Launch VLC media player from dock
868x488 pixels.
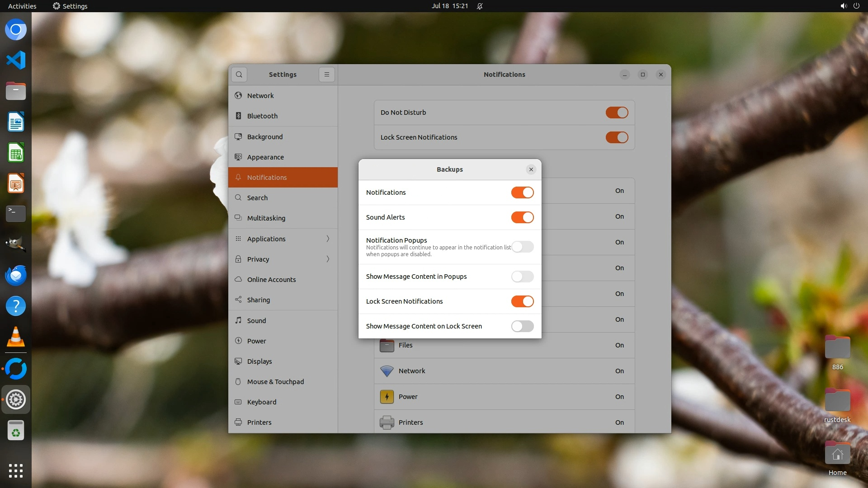tap(16, 337)
